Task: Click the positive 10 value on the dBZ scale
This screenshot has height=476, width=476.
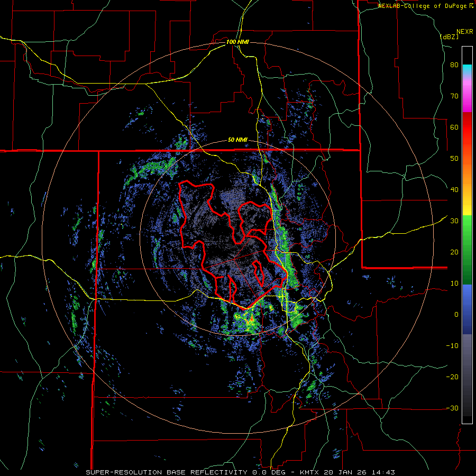Action: point(454,283)
